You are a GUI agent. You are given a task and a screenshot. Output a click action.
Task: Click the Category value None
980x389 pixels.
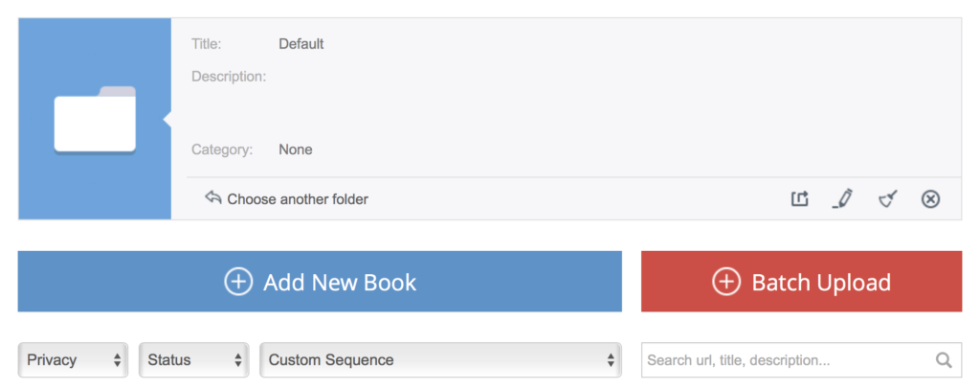(x=296, y=149)
